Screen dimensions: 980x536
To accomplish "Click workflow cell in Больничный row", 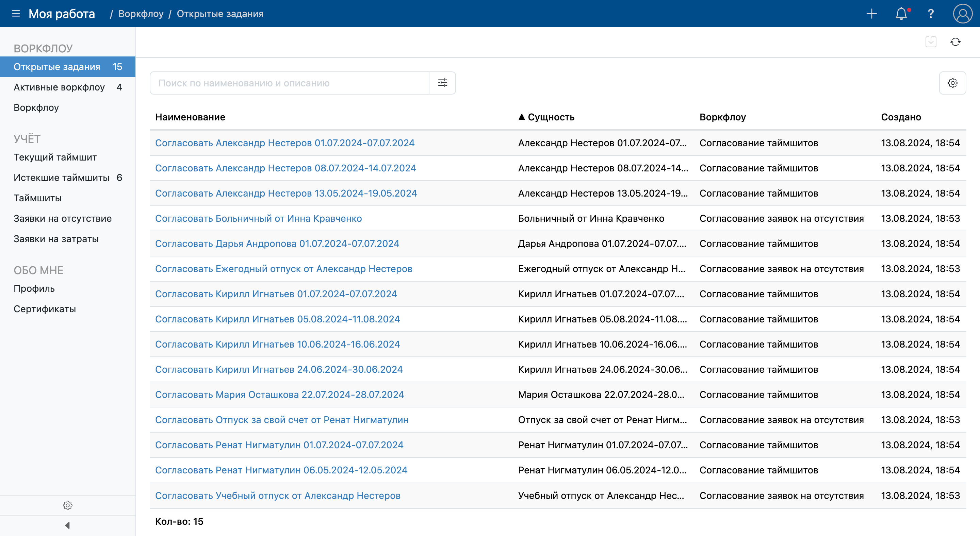I will pos(781,218).
